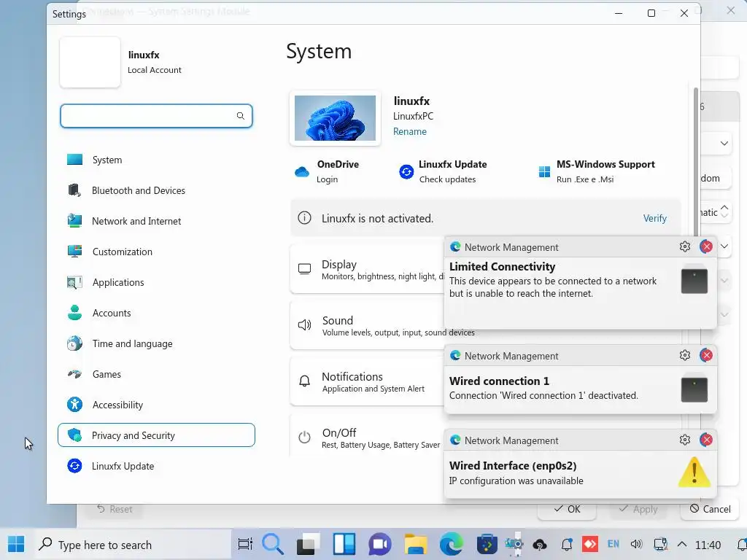Click the stepper arrows in background window

724,211
